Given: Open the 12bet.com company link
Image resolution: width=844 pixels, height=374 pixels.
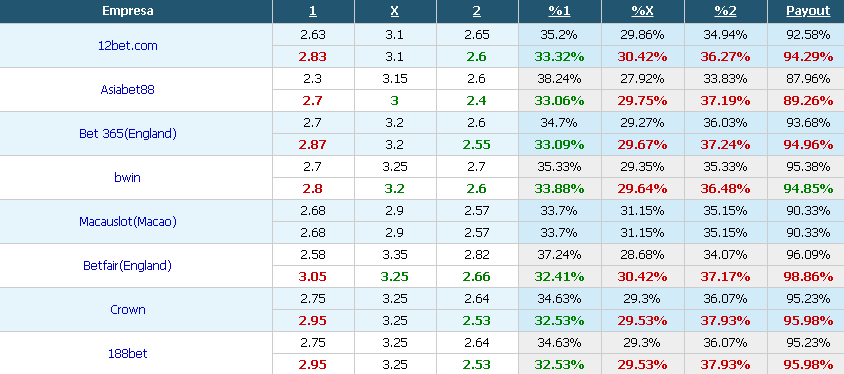Looking at the screenshot, I should [128, 46].
